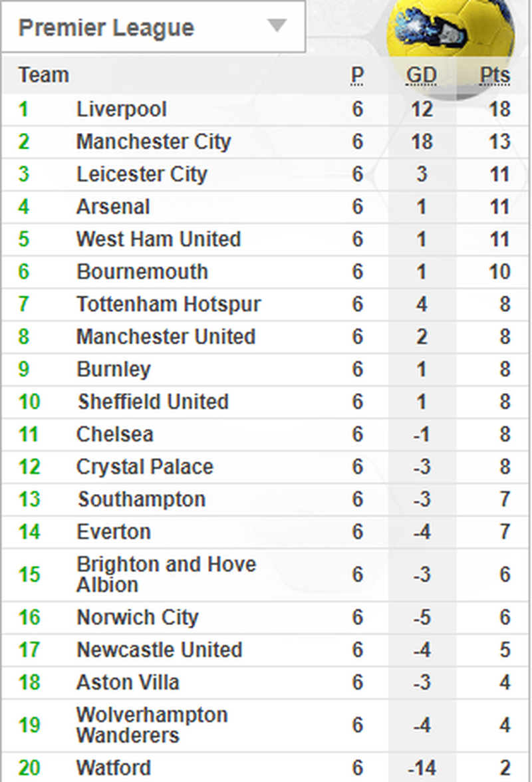Select Watford at the table bottom
Image resolution: width=532 pixels, height=782 pixels.
114,768
